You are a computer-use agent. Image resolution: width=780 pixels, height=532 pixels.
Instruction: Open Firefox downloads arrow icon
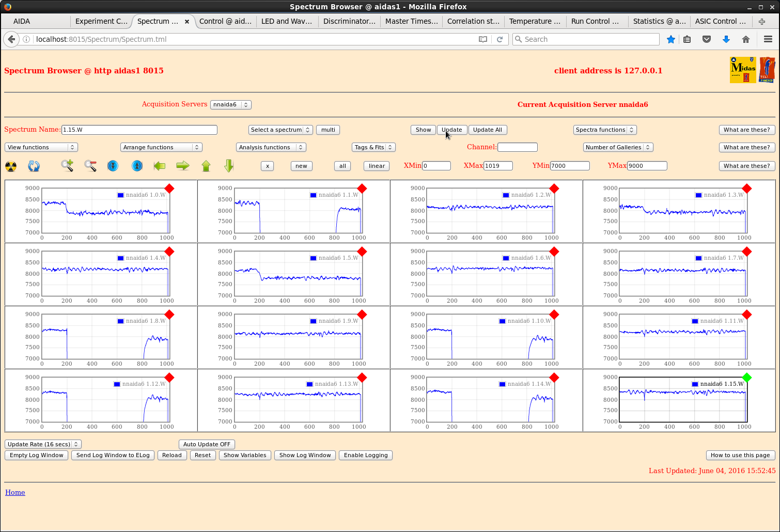coord(726,39)
